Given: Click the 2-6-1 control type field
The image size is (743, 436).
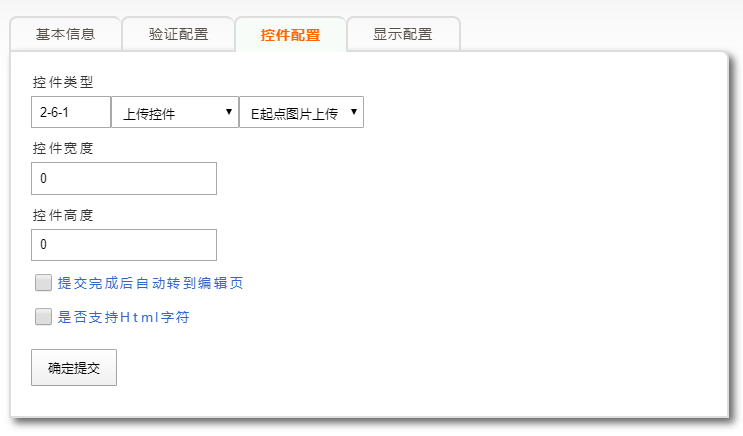Looking at the screenshot, I should (x=71, y=112).
